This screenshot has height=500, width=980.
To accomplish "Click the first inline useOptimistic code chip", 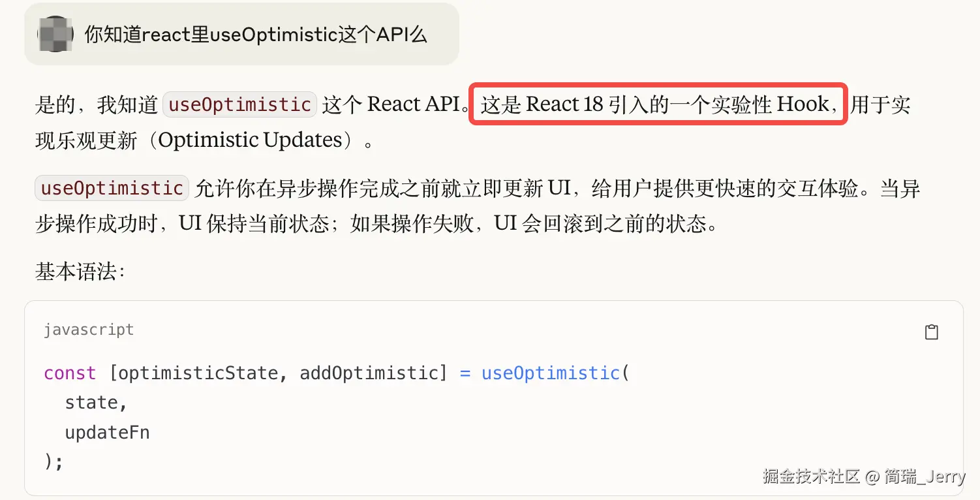I will pos(239,105).
